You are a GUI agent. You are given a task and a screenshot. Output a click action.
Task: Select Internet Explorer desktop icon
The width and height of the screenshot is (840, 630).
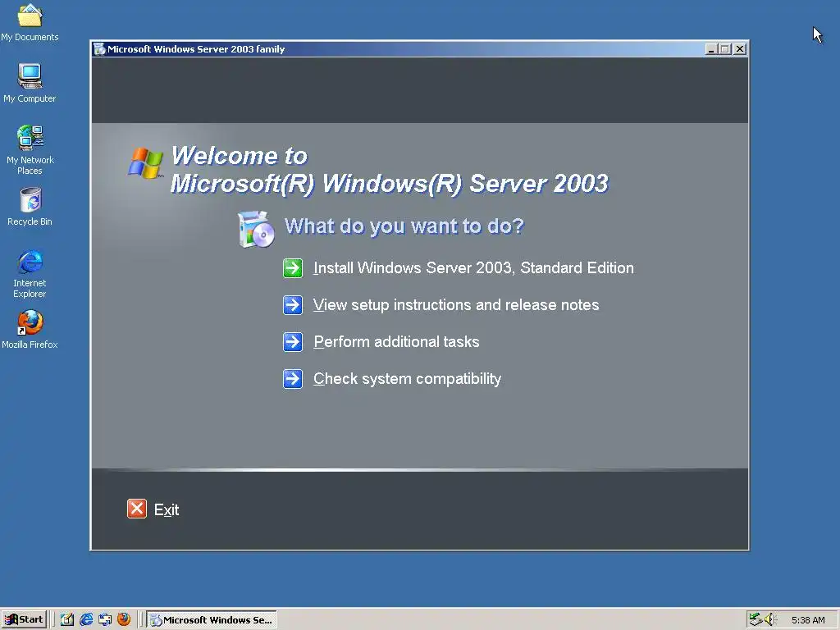point(30,274)
